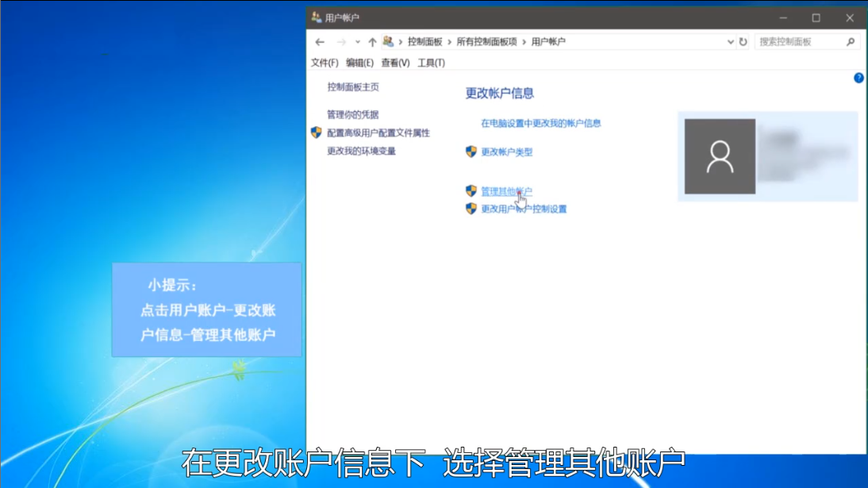The height and width of the screenshot is (488, 868).
Task: Click shield icon beside 配置高级用户配置文件属性
Action: (x=316, y=133)
